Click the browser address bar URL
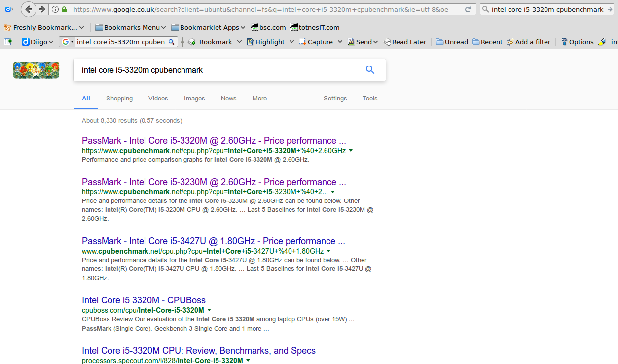The image size is (618, 364). (260, 9)
